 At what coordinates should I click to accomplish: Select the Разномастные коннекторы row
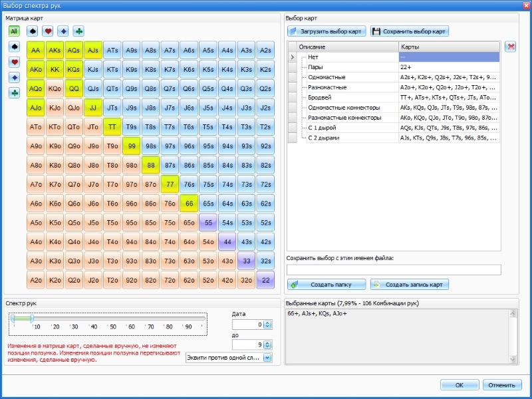click(x=394, y=118)
